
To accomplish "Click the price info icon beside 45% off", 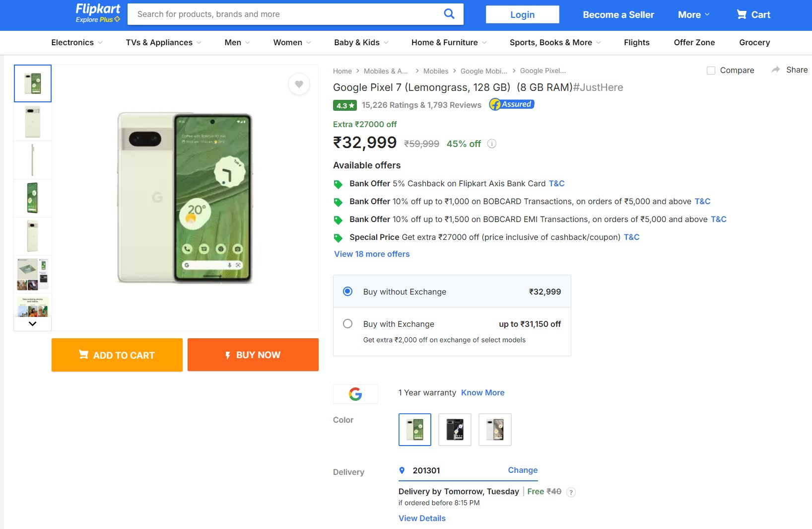I will [x=492, y=144].
